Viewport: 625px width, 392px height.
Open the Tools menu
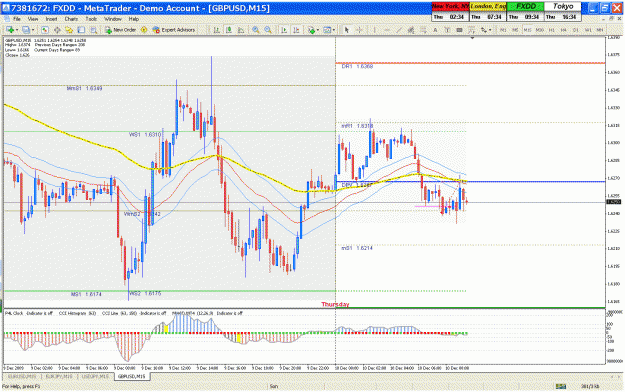[x=91, y=19]
